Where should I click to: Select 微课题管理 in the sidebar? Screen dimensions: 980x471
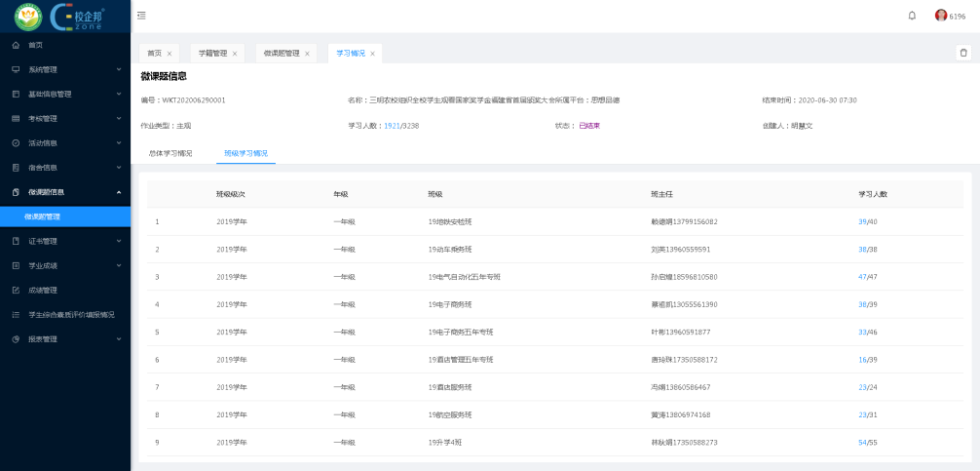tap(43, 216)
